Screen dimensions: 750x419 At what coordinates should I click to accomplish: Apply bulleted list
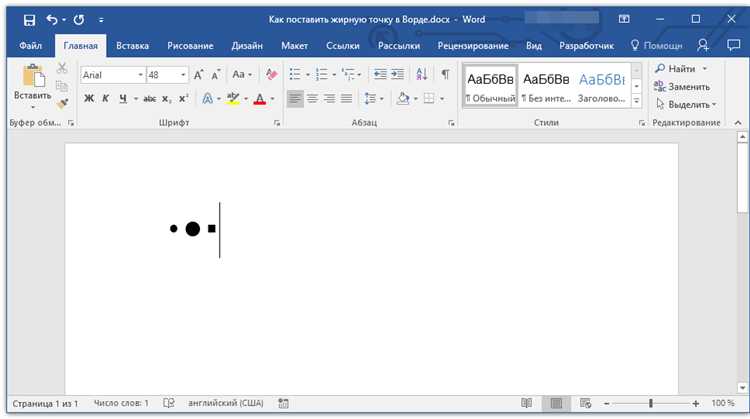295,74
